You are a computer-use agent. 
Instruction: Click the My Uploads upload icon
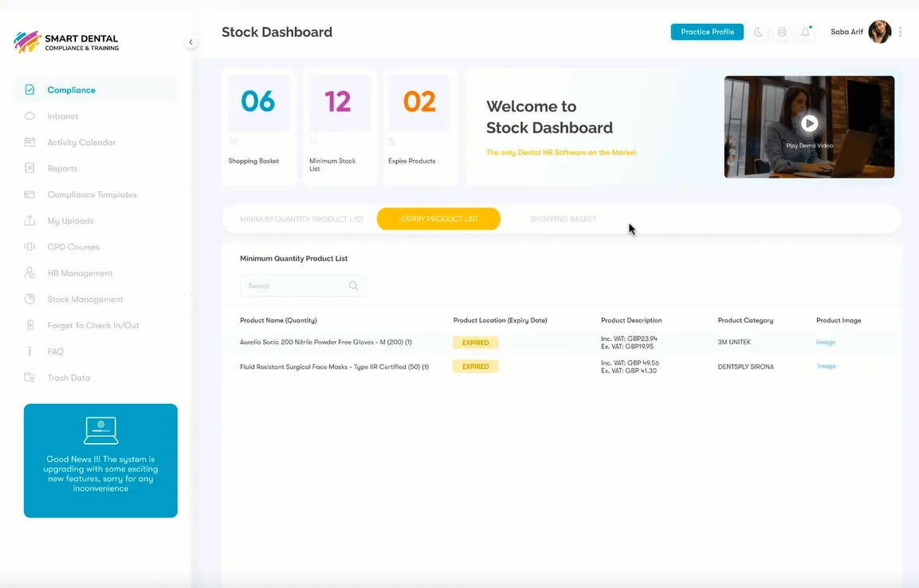click(30, 221)
